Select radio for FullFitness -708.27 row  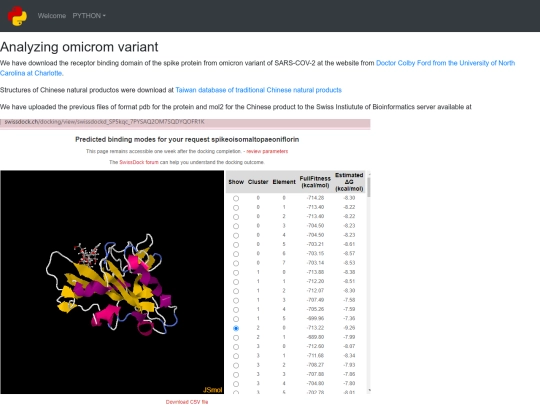coord(236,366)
